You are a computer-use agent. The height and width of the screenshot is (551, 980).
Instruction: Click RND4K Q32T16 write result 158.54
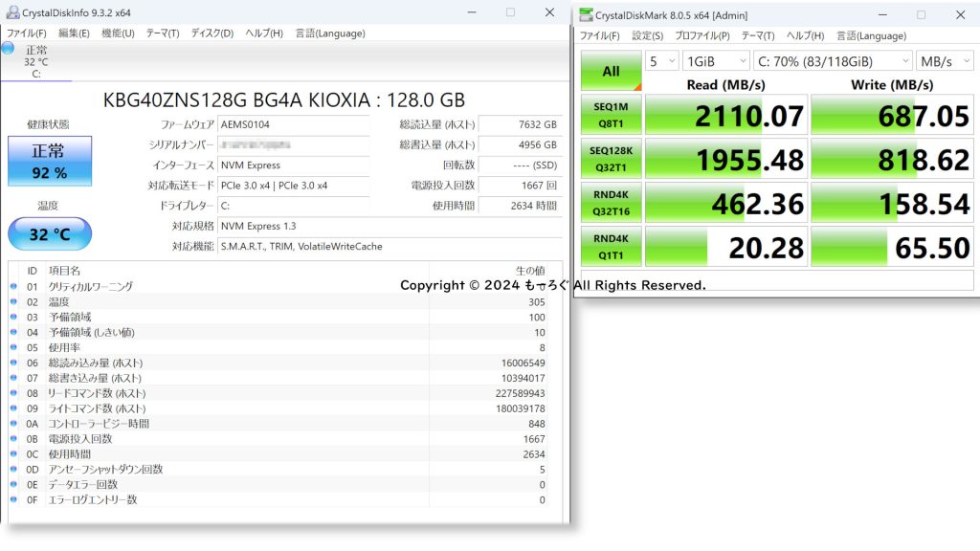(892, 203)
